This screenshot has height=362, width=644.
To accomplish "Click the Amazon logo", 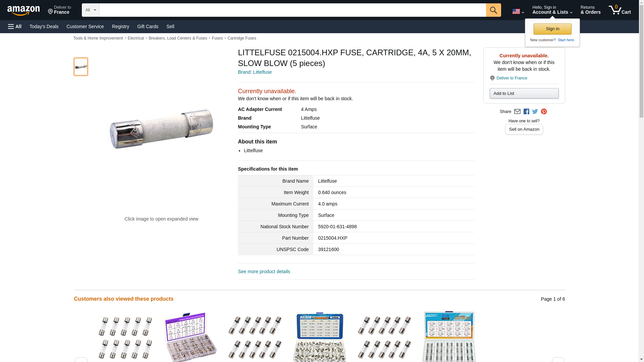I will pyautogui.click(x=23, y=10).
